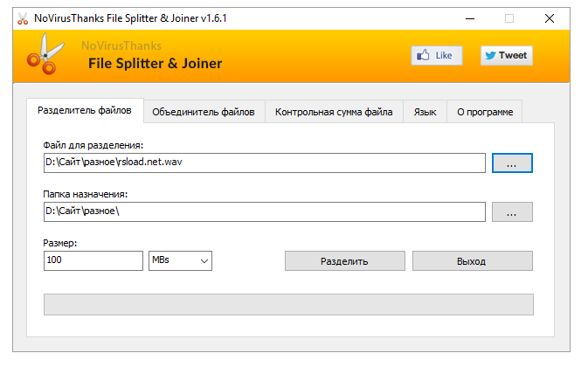Viewport: 588px width, 367px height.
Task: Click the Facebook Like button
Action: 436,55
